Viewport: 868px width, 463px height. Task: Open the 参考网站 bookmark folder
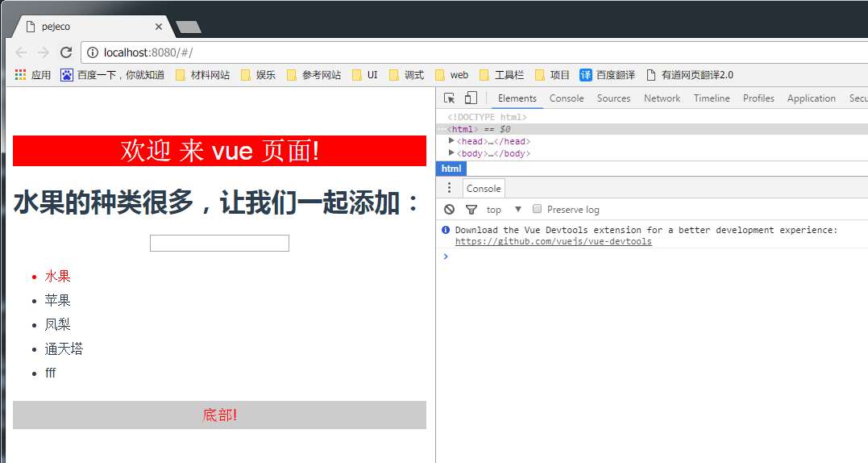click(x=314, y=75)
